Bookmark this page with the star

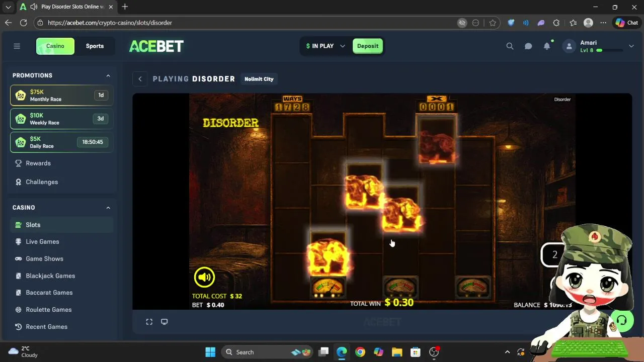point(493,23)
